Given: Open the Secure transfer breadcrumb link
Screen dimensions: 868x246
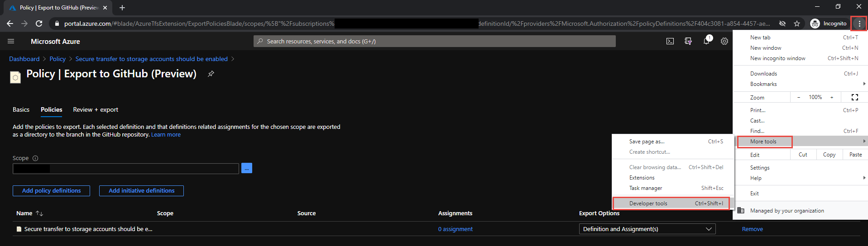Looking at the screenshot, I should coord(152,59).
